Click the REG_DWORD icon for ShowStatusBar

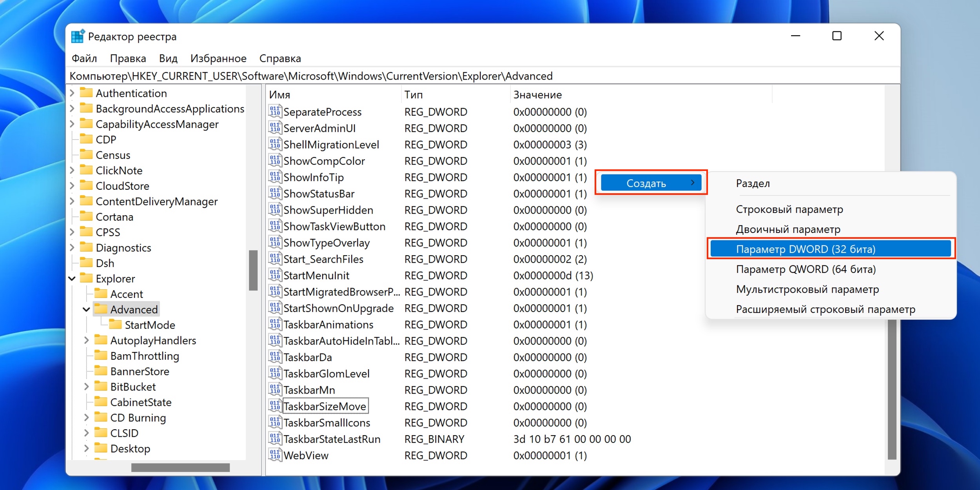273,193
